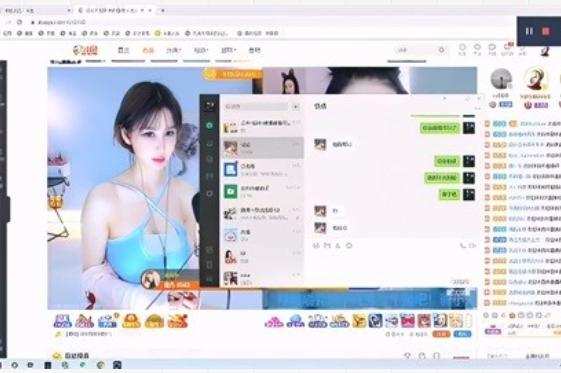Screen dimensions: 561x373
Task: Open the first streamer avatar thumbnail
Action: [x=501, y=79]
